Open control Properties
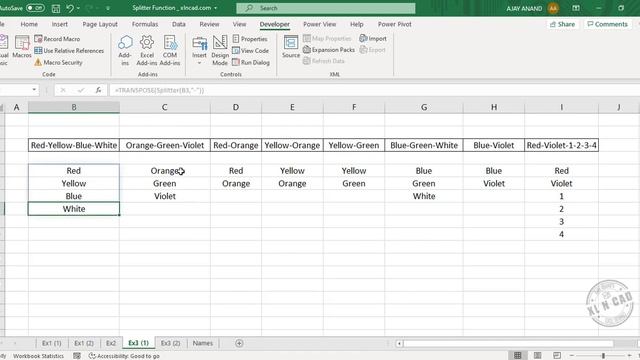 point(250,39)
